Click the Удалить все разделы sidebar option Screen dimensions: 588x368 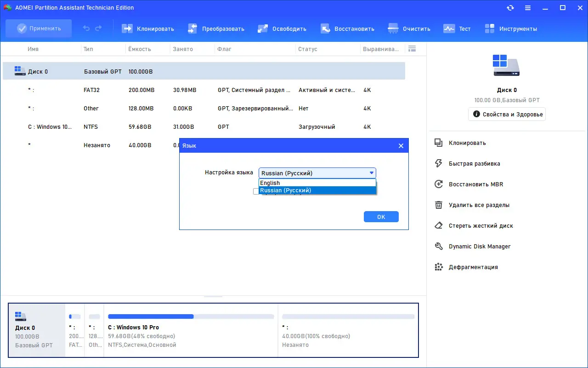tap(476, 205)
